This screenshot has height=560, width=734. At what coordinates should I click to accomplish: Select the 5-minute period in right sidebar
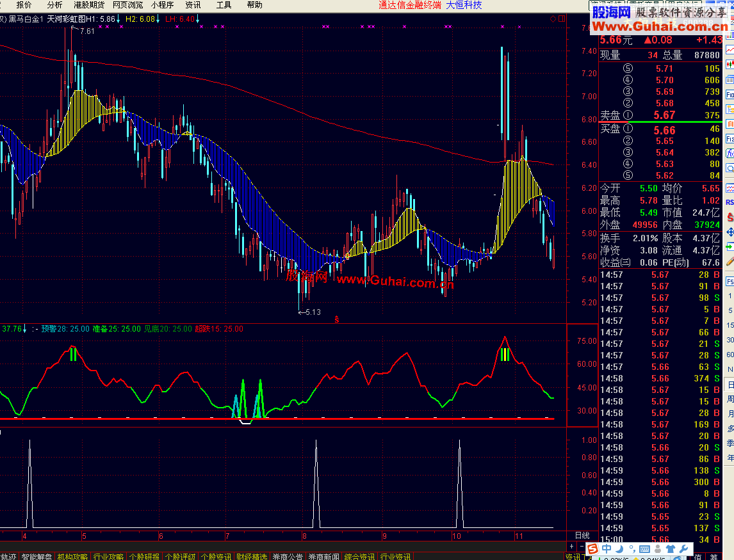coord(730,310)
